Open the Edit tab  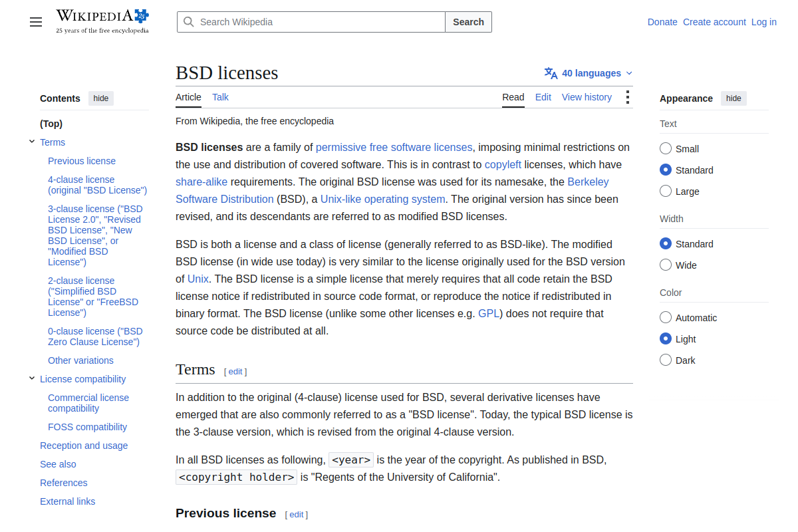tap(543, 97)
